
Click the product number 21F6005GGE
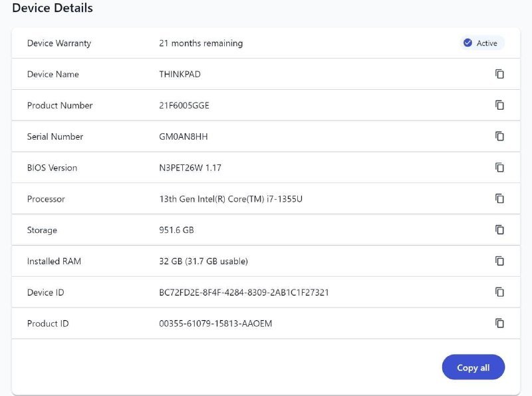[x=184, y=106]
